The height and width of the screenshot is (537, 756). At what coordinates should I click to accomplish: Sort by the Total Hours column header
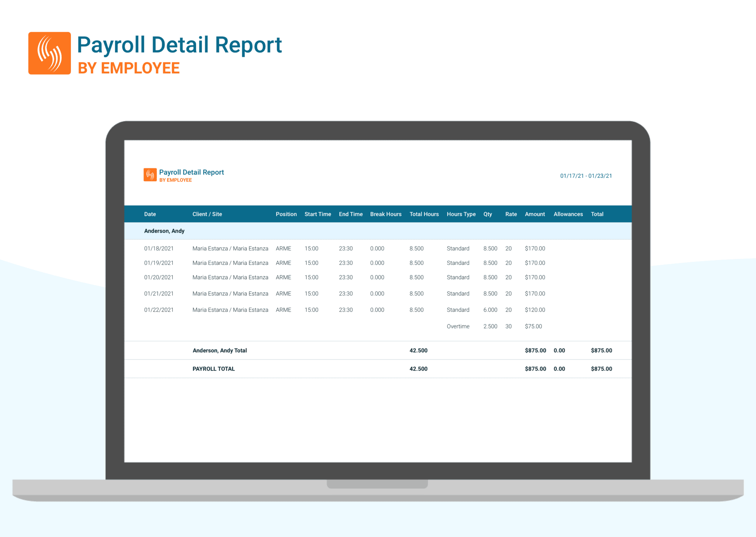[424, 214]
